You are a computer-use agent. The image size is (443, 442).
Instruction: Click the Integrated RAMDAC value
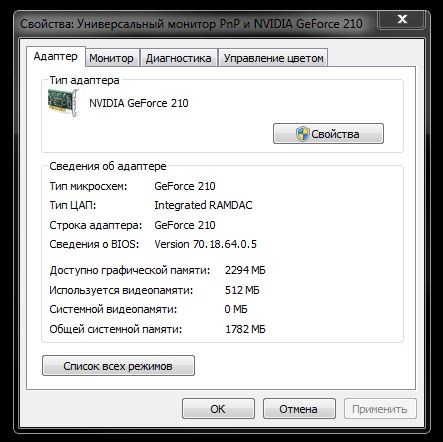click(203, 205)
